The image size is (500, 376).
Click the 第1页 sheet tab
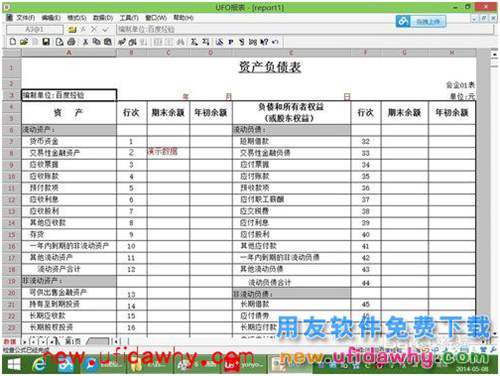click(x=72, y=341)
